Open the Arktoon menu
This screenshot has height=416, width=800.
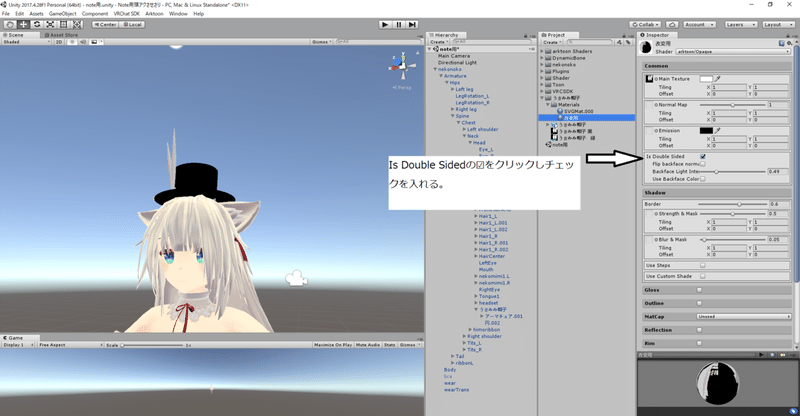point(154,14)
